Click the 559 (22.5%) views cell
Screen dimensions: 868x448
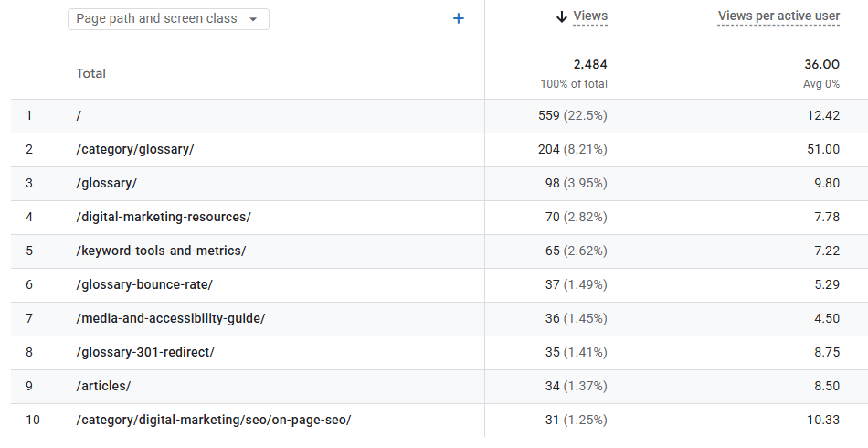pos(572,116)
